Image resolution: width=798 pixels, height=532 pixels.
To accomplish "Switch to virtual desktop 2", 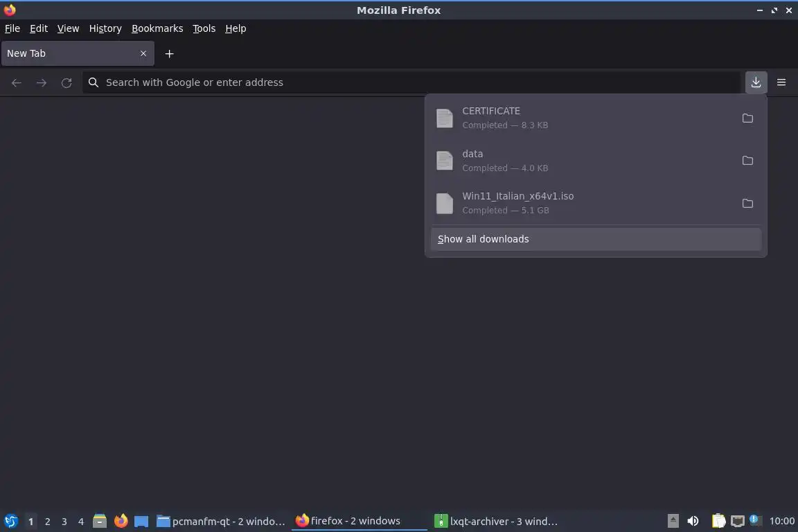I will 47,522.
